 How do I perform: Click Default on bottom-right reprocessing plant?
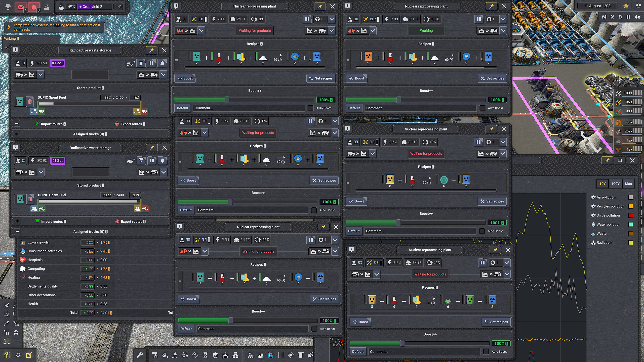click(358, 352)
